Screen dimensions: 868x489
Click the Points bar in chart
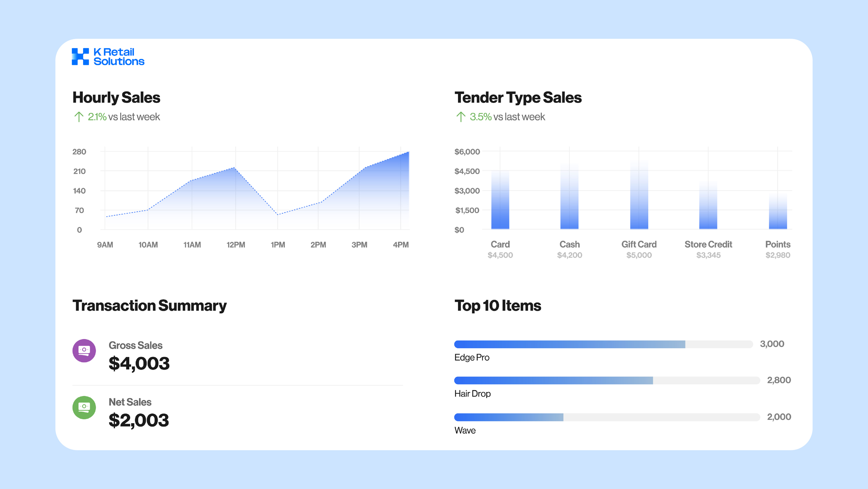click(x=778, y=214)
